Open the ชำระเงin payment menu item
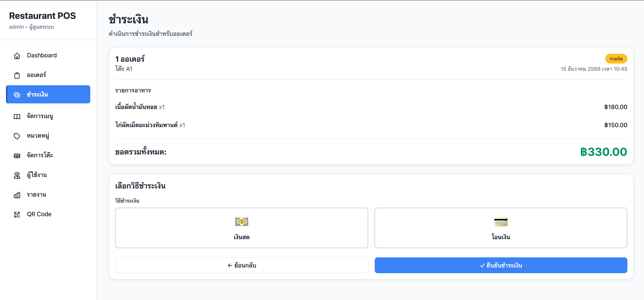644x300 pixels. pos(48,94)
